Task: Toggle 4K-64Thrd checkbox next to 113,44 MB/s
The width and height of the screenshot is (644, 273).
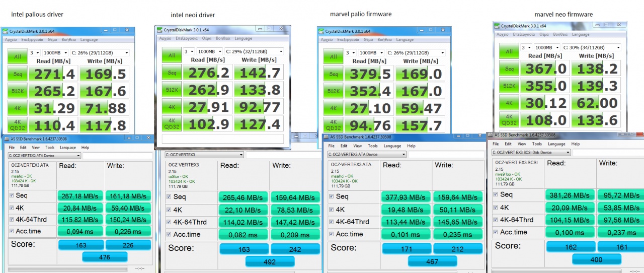Action: 331,222
